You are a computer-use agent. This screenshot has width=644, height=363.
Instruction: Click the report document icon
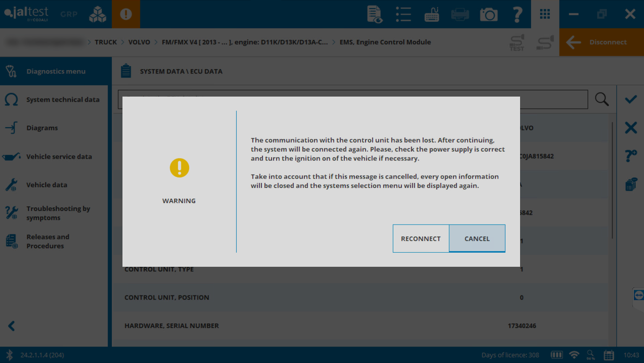click(x=375, y=14)
